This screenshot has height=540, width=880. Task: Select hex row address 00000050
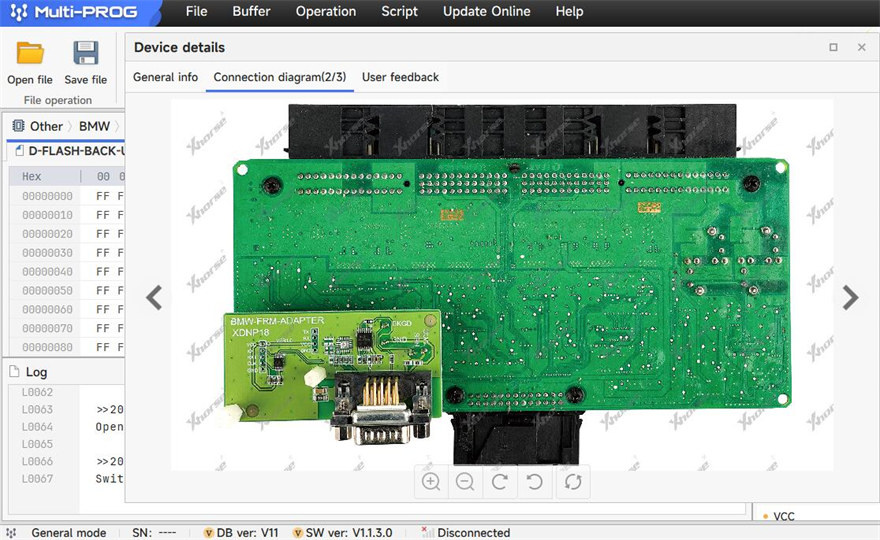(47, 290)
